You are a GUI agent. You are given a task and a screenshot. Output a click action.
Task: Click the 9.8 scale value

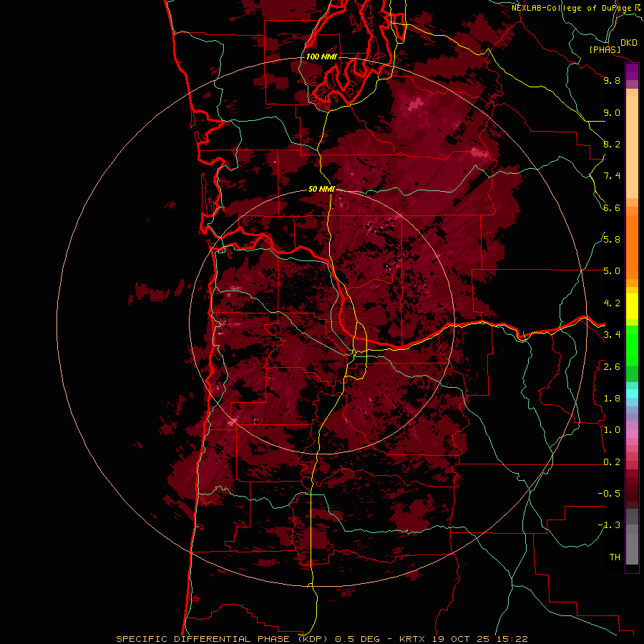[612, 80]
